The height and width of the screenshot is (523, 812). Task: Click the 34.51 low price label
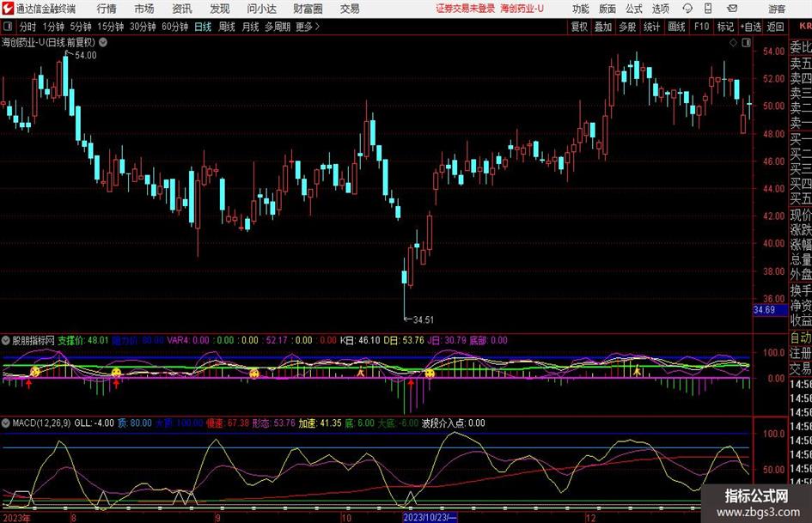tap(423, 320)
